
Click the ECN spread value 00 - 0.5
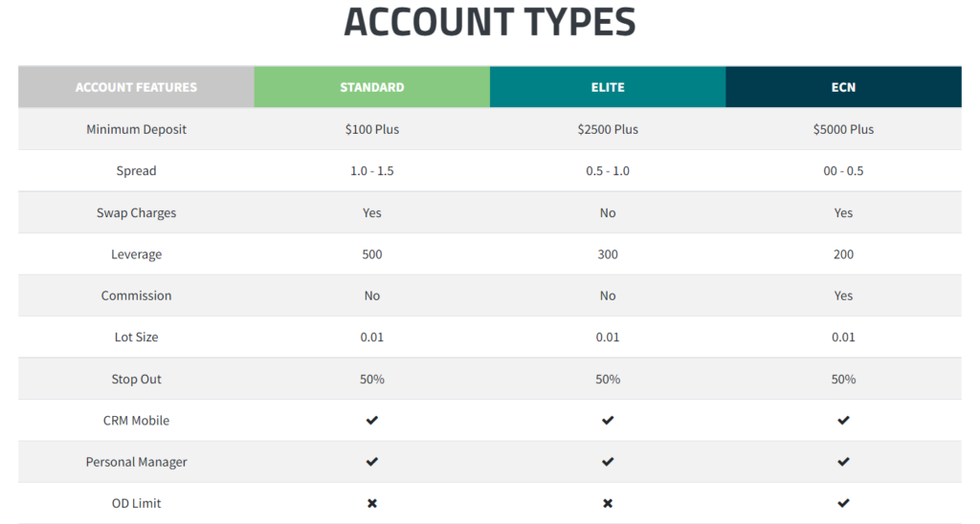coord(843,170)
